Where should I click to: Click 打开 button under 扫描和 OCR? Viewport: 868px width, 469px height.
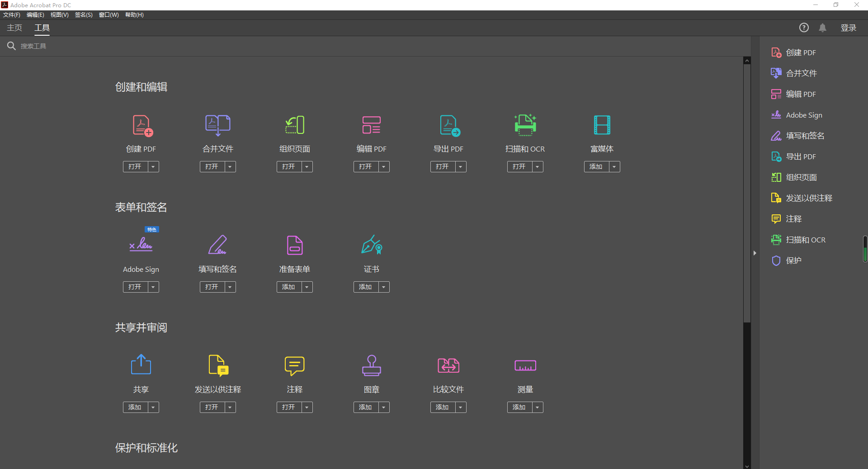coord(519,167)
